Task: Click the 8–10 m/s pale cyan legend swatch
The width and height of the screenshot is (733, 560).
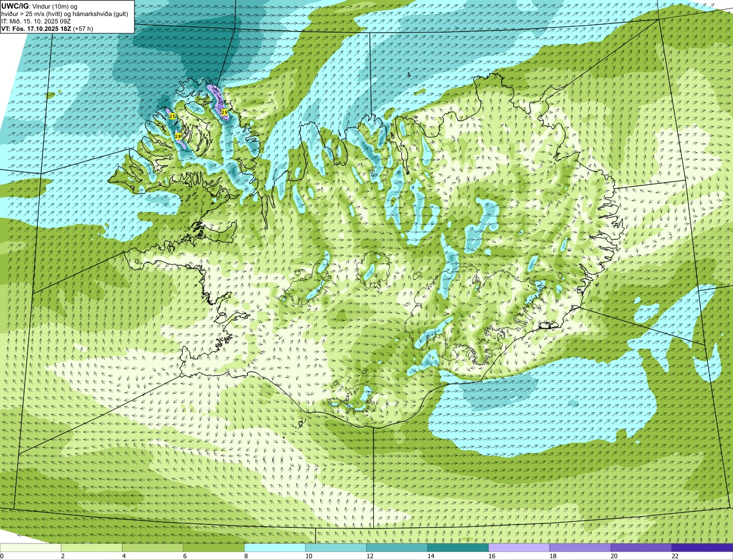Action: tap(275, 548)
